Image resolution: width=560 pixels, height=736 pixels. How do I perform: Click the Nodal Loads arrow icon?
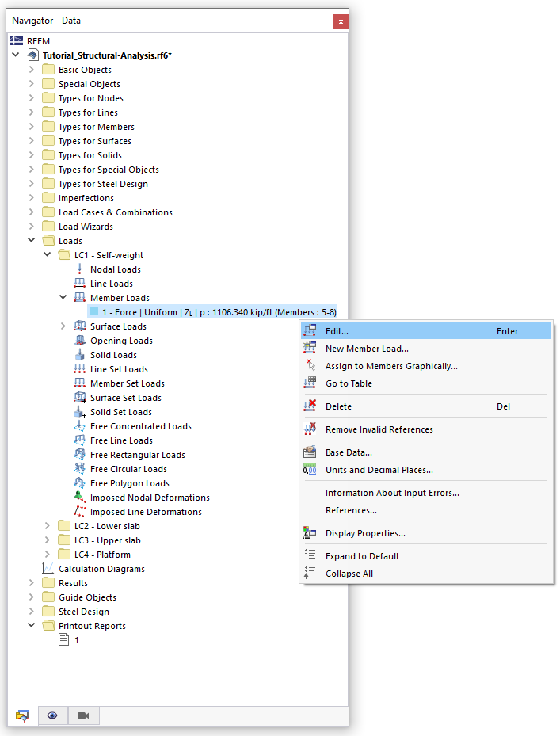click(80, 269)
